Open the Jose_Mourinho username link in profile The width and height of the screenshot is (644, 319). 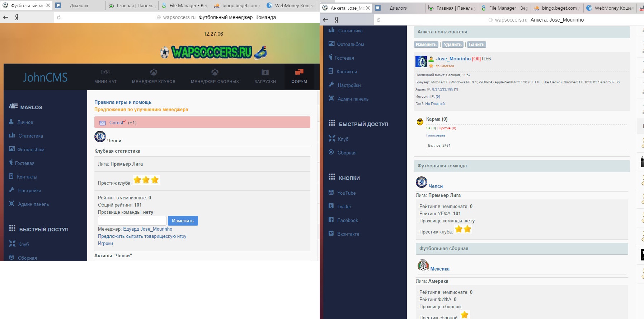(453, 59)
